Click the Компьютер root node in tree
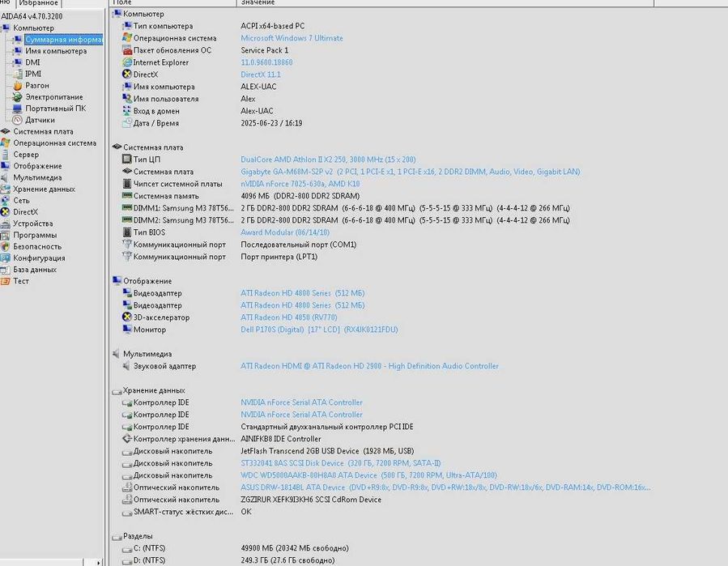This screenshot has width=728, height=566. coord(33,28)
